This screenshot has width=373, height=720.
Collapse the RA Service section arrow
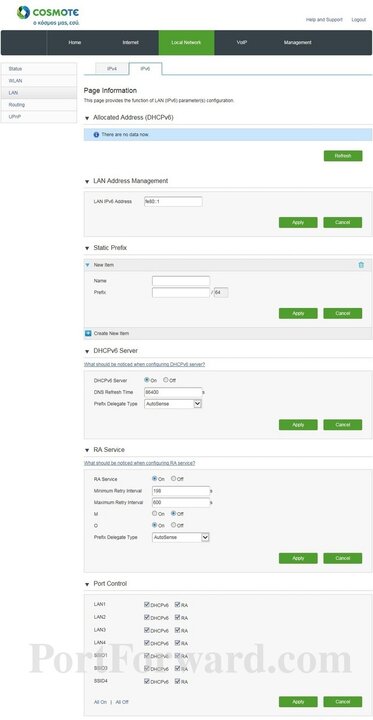87,450
